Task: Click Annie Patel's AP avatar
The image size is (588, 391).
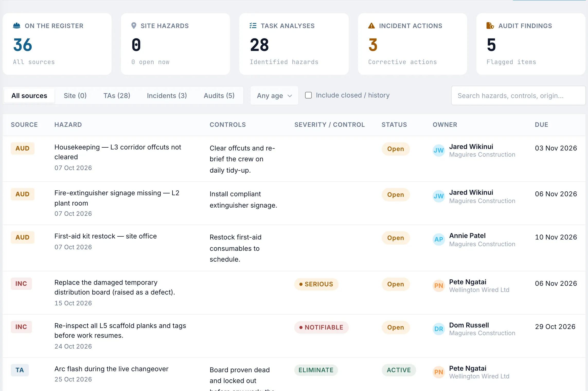Action: (x=439, y=239)
